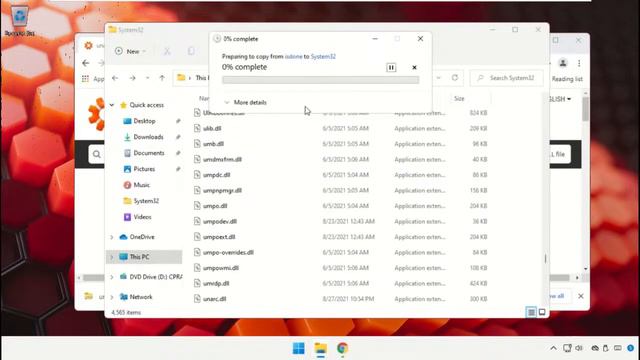Click the pin icon next to Downloads
This screenshot has height=360, width=640.
click(178, 137)
